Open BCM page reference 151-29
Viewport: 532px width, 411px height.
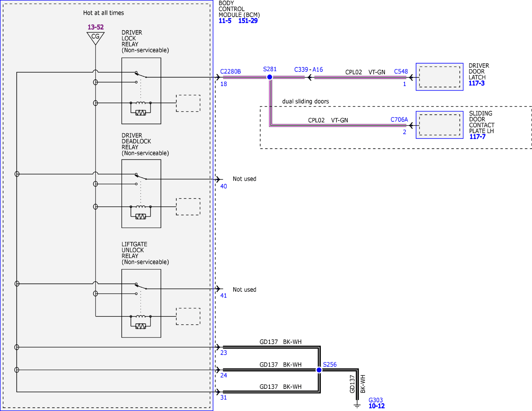[x=248, y=21]
